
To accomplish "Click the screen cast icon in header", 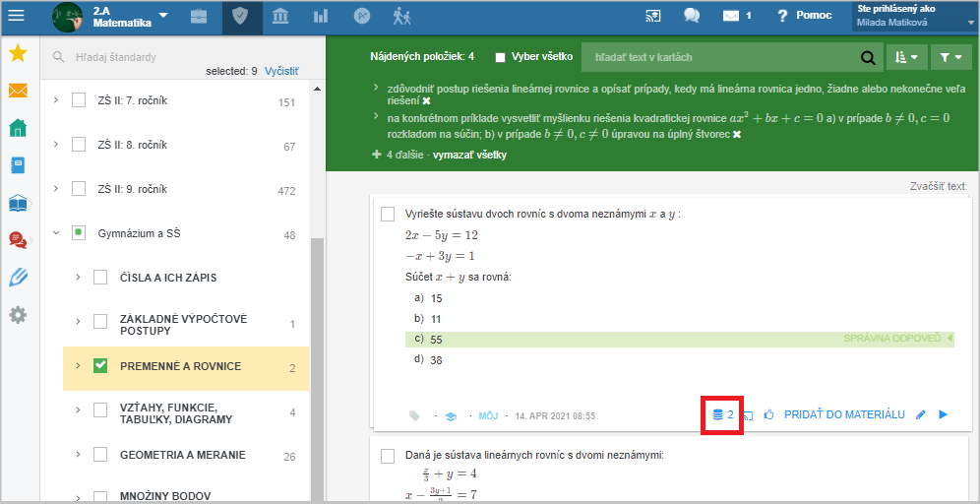I will (653, 16).
